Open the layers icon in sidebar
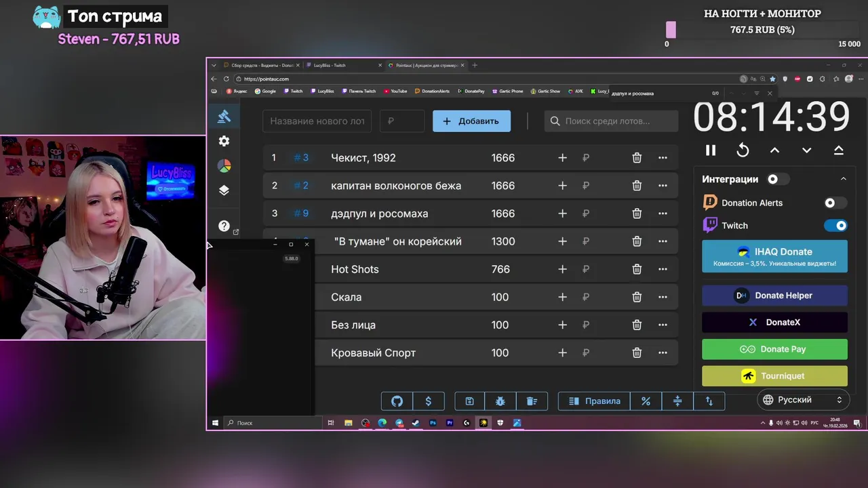 coord(224,190)
